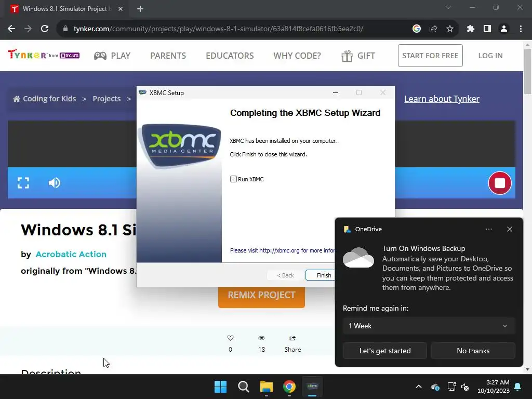
Task: Click the address bar URL field
Action: tap(218, 29)
